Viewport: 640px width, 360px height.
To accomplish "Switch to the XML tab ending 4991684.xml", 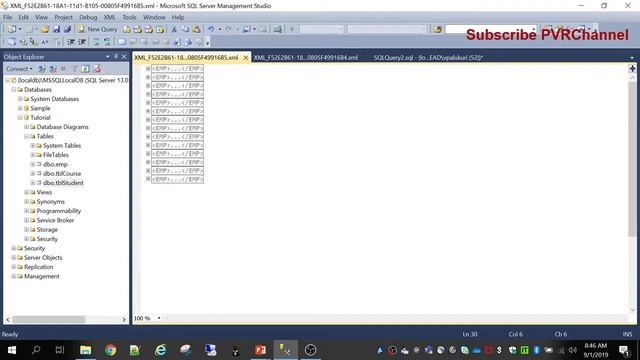I will pyautogui.click(x=306, y=58).
